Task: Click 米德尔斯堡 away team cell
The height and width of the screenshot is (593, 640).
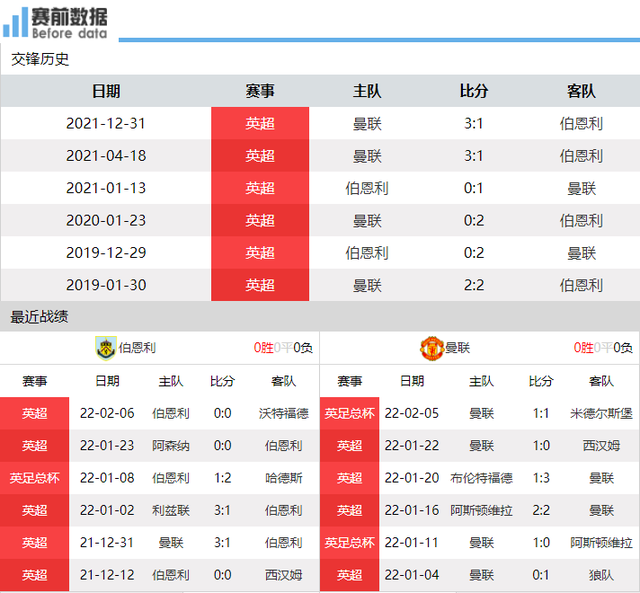Action: point(601,413)
